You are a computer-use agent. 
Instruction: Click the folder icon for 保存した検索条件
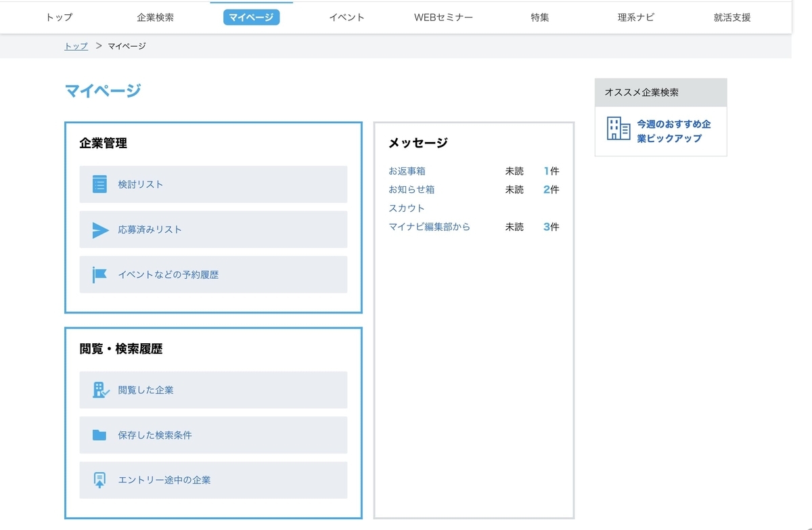click(99, 435)
